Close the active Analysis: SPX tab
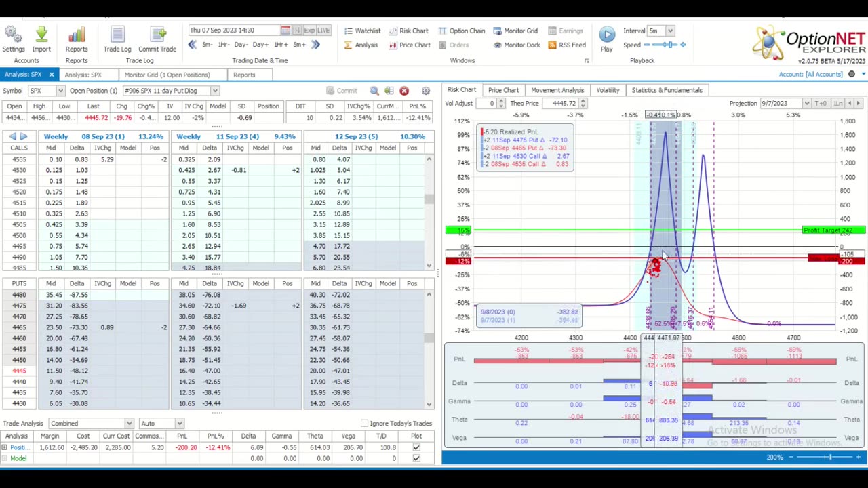868x488 pixels. 51,75
